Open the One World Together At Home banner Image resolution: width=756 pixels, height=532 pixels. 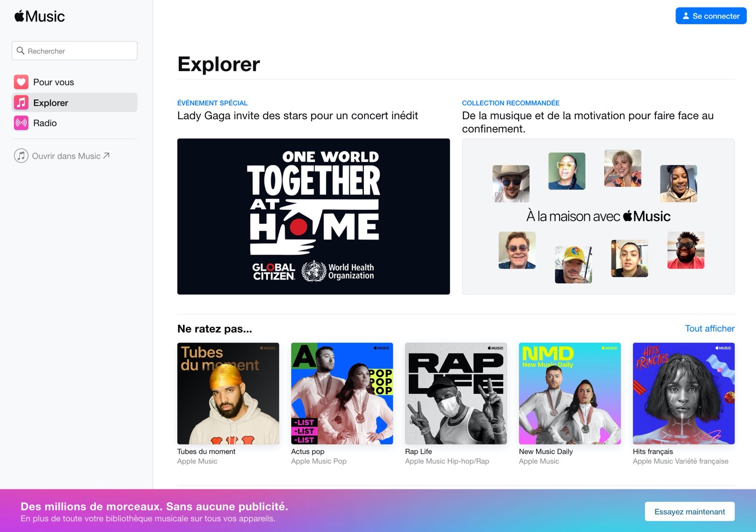(313, 216)
